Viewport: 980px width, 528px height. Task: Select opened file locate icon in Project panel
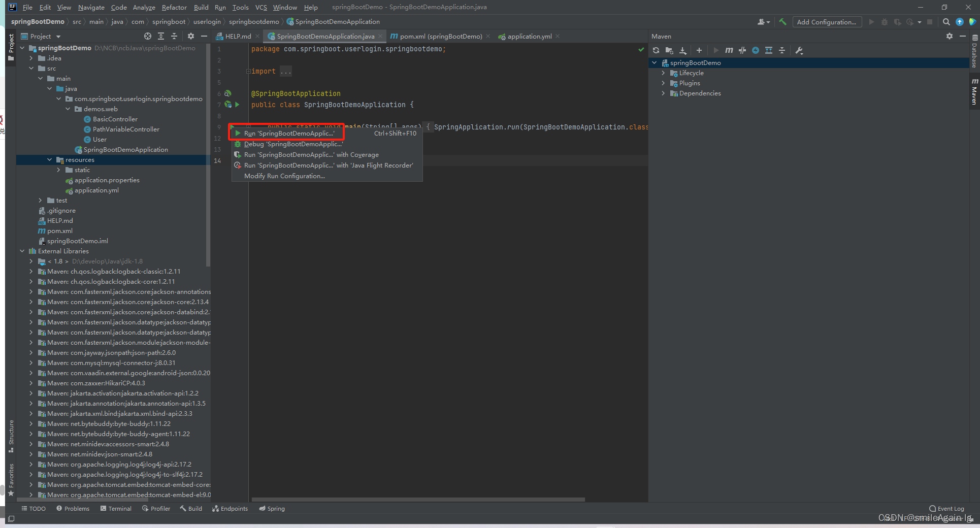click(x=148, y=36)
